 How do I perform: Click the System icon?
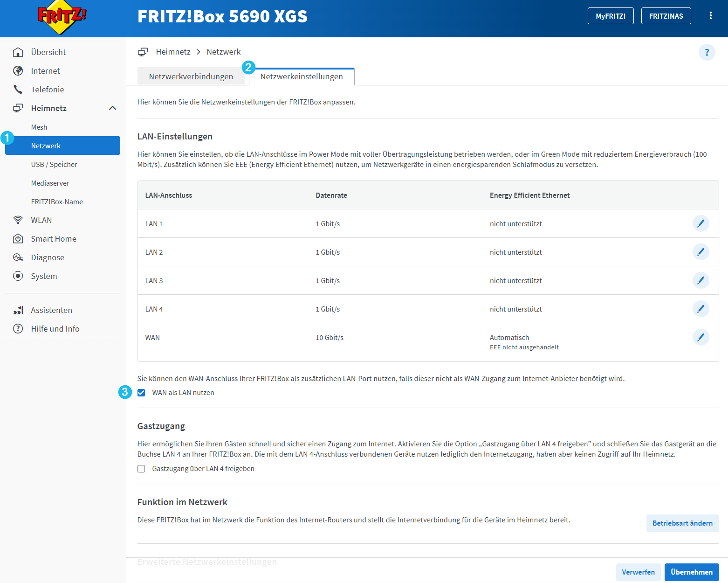pyautogui.click(x=18, y=276)
